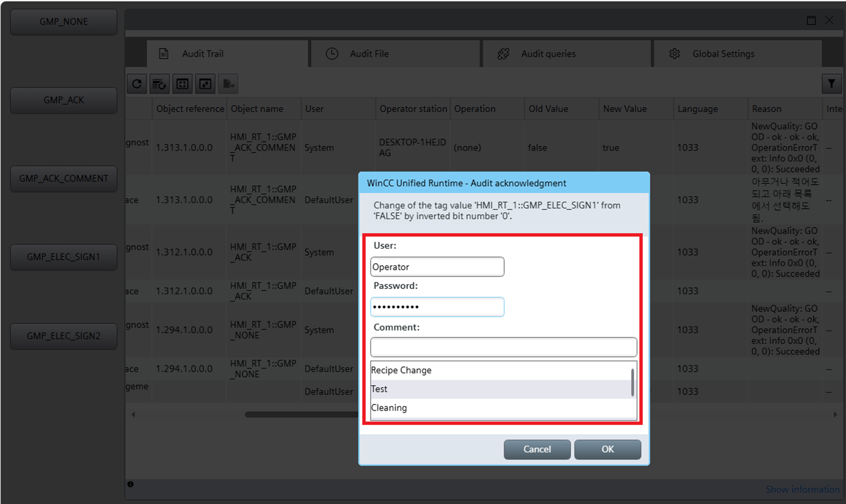846x504 pixels.
Task: Click the maximize window icon
Action: [811, 20]
